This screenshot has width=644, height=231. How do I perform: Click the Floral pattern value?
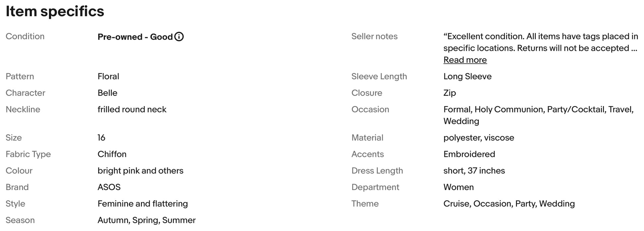108,76
